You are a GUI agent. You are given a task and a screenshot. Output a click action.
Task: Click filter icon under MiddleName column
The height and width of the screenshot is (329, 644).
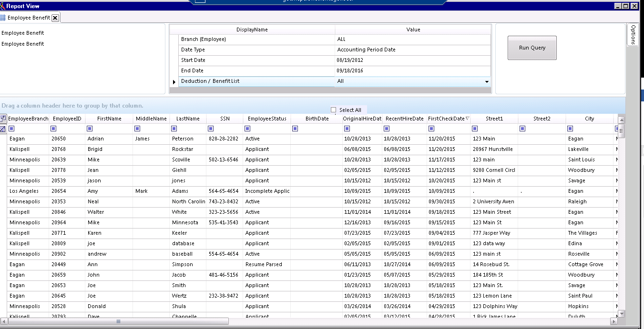click(x=137, y=129)
